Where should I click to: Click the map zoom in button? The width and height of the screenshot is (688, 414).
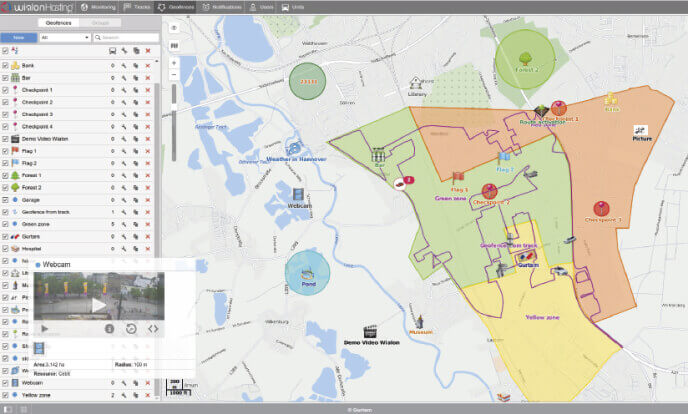tap(174, 63)
